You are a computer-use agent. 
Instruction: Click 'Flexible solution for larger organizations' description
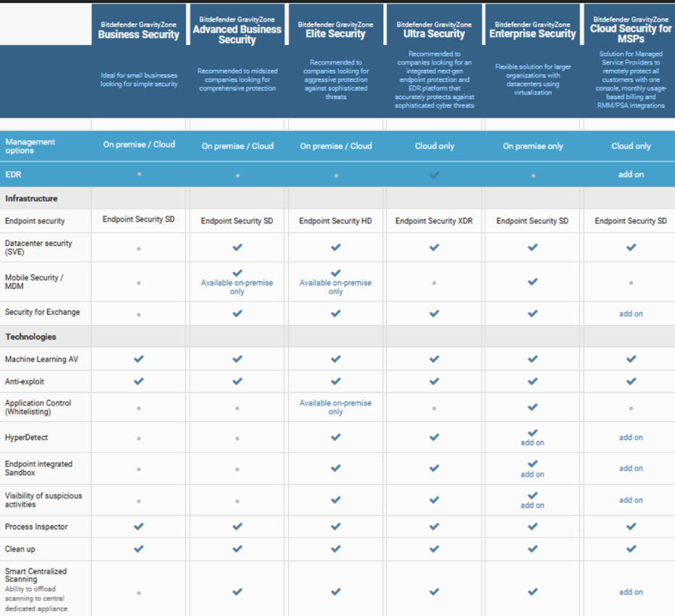pyautogui.click(x=532, y=80)
